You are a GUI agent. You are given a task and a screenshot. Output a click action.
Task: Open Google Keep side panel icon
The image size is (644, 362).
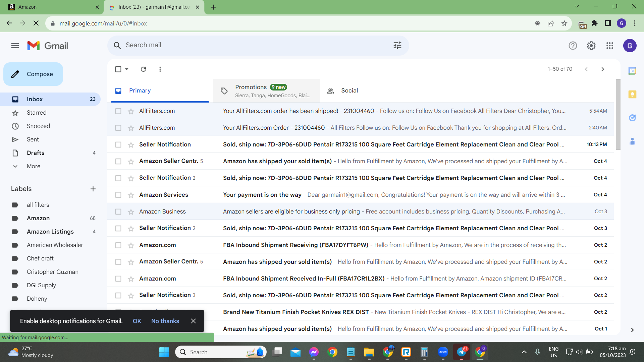[x=632, y=94]
